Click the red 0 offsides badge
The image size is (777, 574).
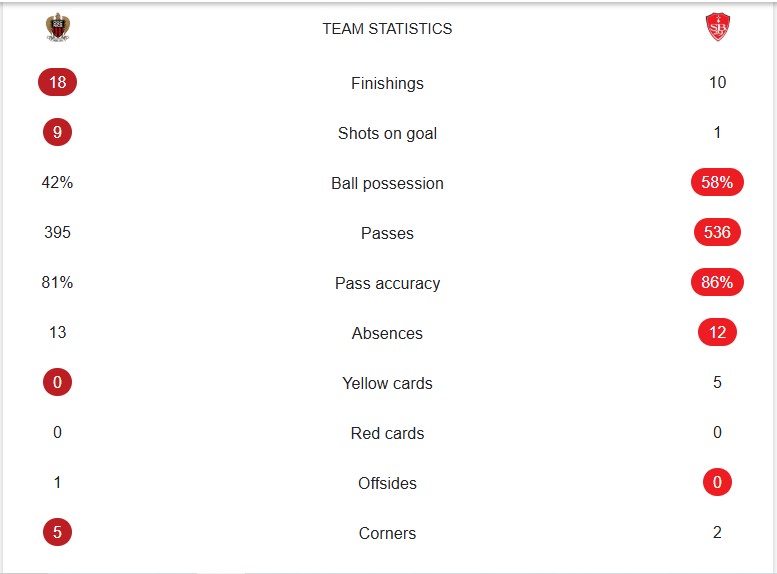pos(717,482)
